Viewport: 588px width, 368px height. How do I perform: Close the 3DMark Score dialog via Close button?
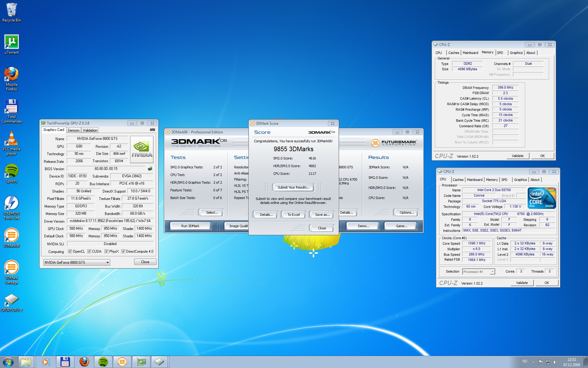tap(322, 228)
